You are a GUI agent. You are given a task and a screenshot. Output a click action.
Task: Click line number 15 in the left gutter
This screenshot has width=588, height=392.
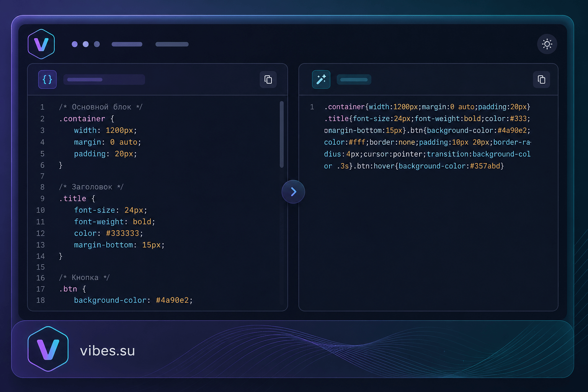coord(41,267)
